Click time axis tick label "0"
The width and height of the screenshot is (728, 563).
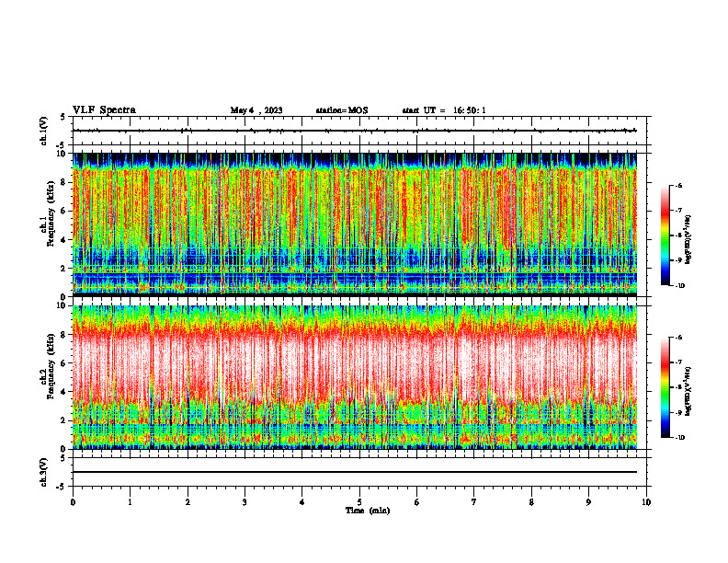(x=73, y=502)
